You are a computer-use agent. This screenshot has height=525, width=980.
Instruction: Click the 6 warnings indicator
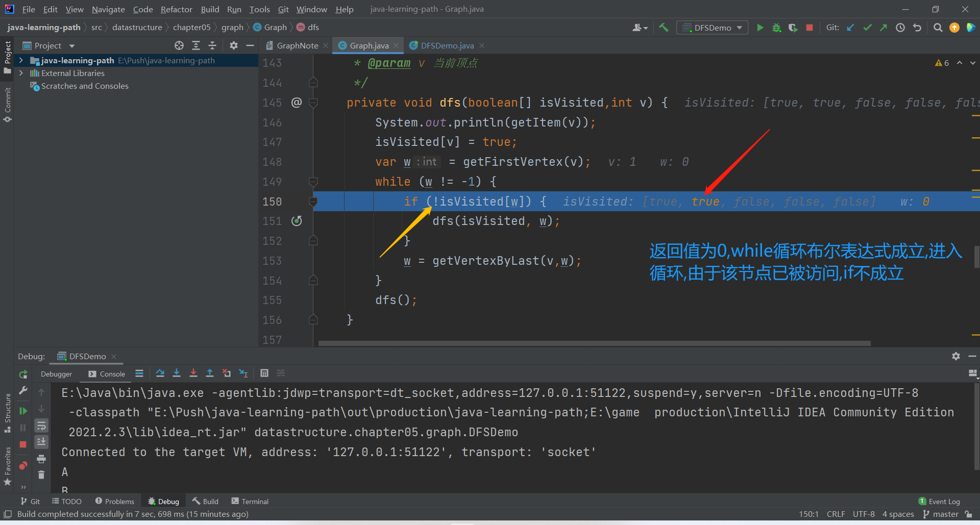(x=942, y=63)
